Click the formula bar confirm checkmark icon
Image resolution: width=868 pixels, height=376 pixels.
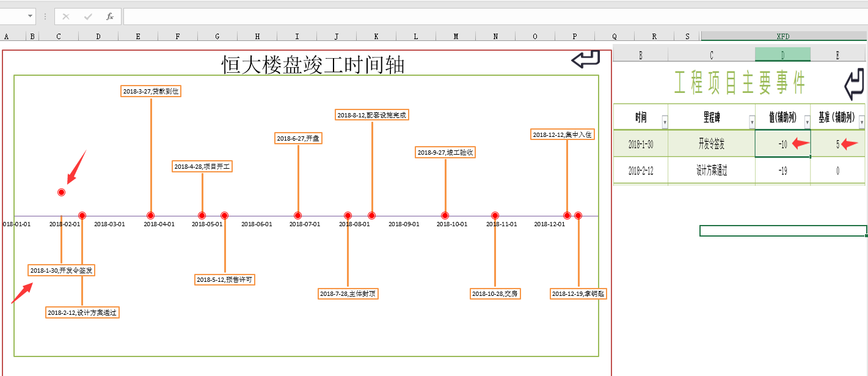tap(88, 17)
